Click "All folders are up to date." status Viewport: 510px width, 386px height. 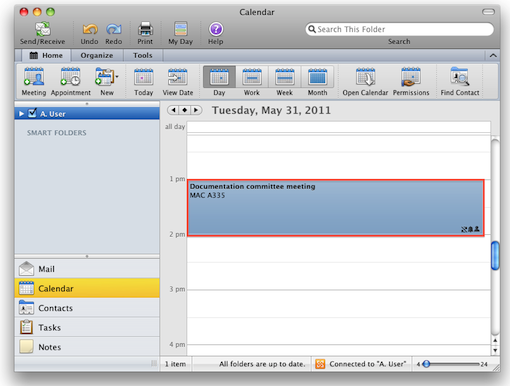(262, 364)
